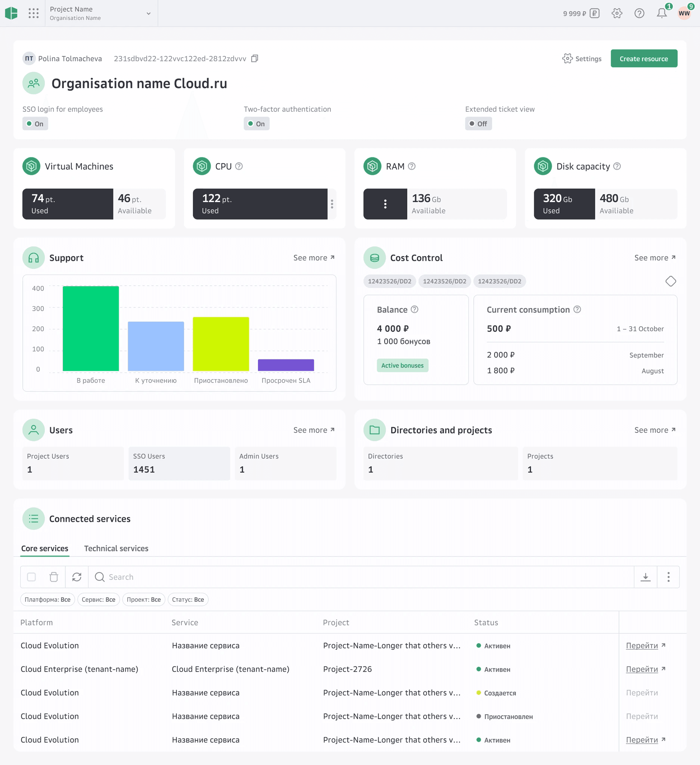Open See more link in Cost Control
Screen dimensions: 700x765
pos(655,258)
